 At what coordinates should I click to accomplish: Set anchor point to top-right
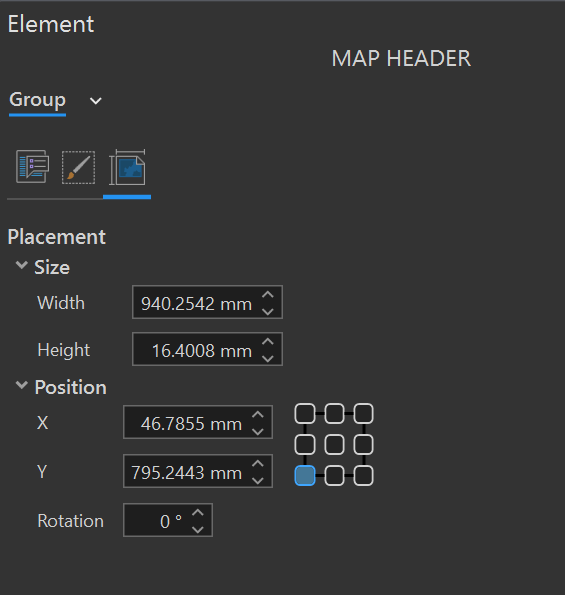tap(364, 413)
